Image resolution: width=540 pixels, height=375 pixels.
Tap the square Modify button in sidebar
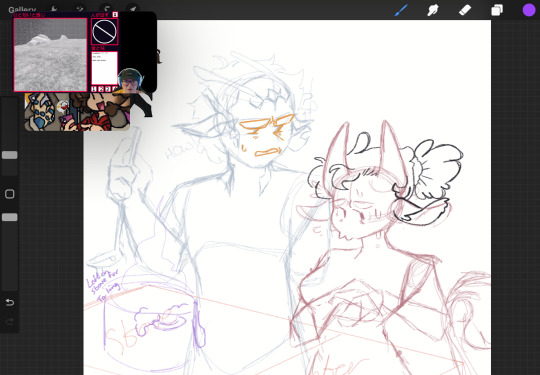click(10, 194)
